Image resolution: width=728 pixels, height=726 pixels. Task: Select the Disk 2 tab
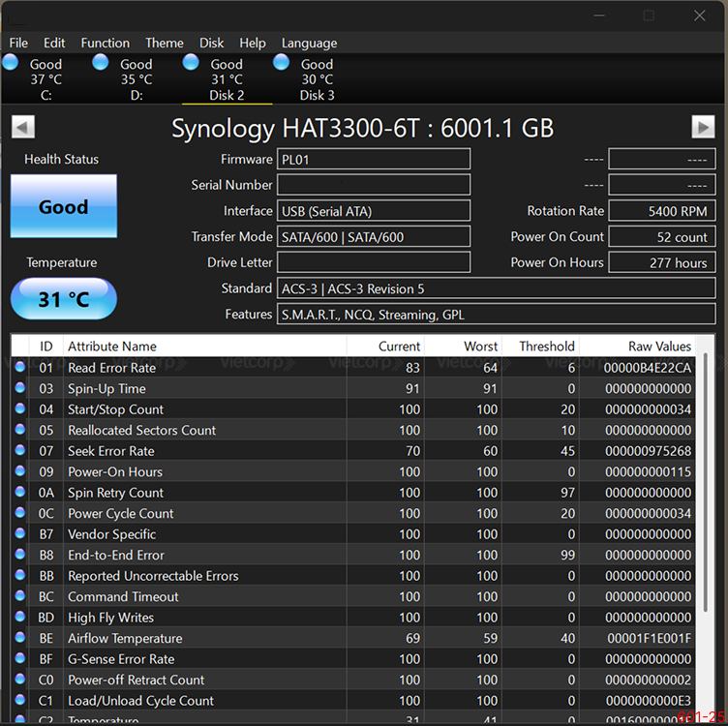click(227, 79)
